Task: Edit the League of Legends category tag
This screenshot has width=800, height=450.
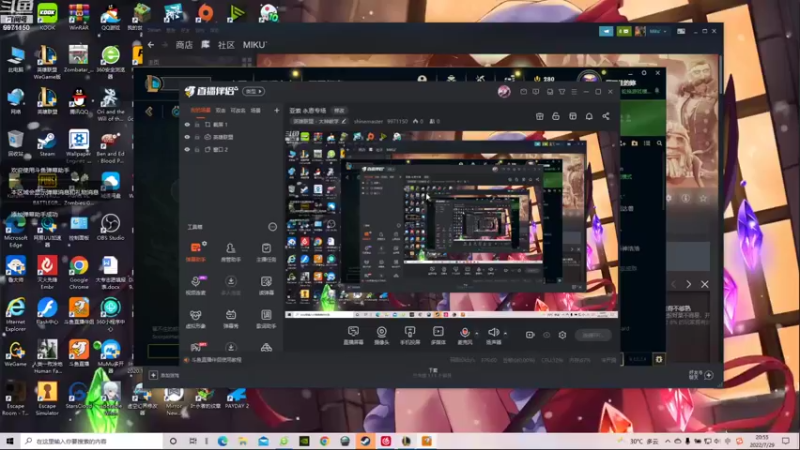Action: point(319,121)
